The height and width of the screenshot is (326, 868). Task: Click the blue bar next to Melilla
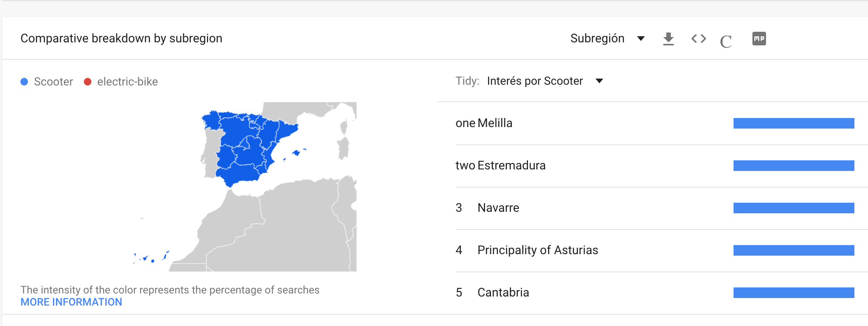794,123
